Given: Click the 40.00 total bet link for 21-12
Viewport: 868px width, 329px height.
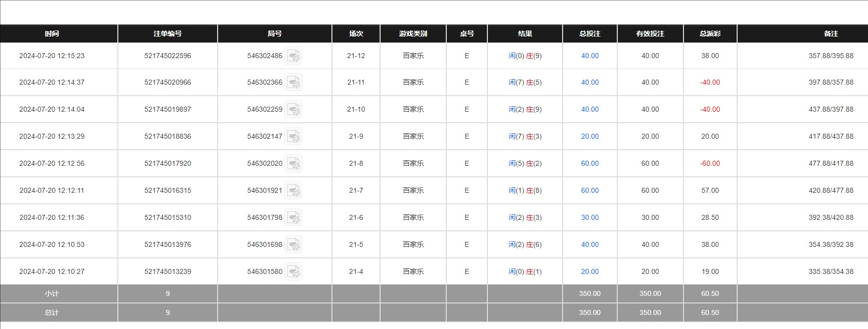Looking at the screenshot, I should pos(590,56).
